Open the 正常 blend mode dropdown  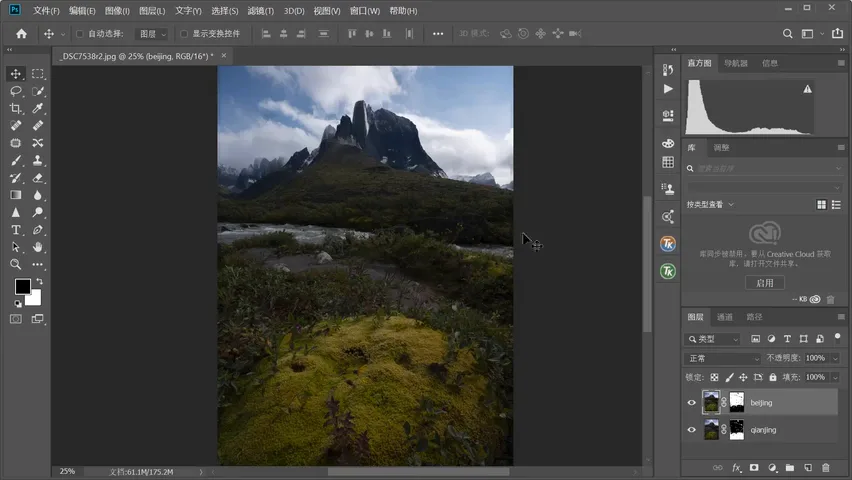pos(723,358)
